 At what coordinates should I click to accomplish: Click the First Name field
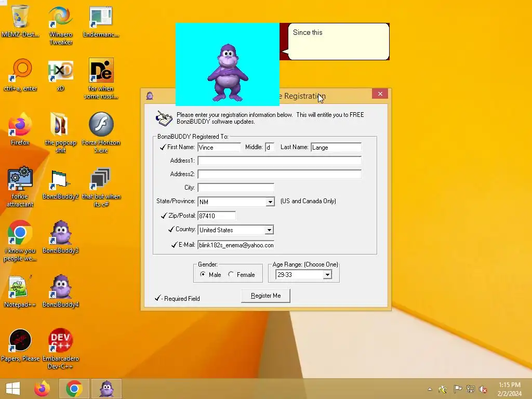click(219, 147)
